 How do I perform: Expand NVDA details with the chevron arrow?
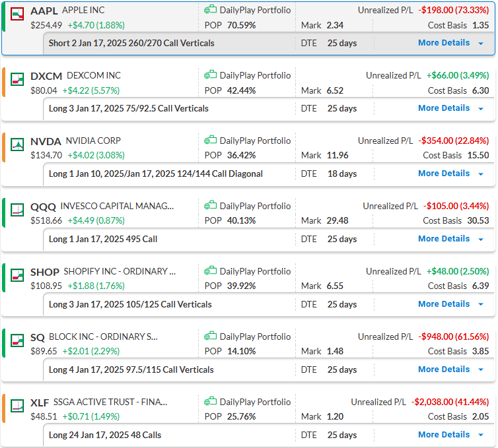481,174
